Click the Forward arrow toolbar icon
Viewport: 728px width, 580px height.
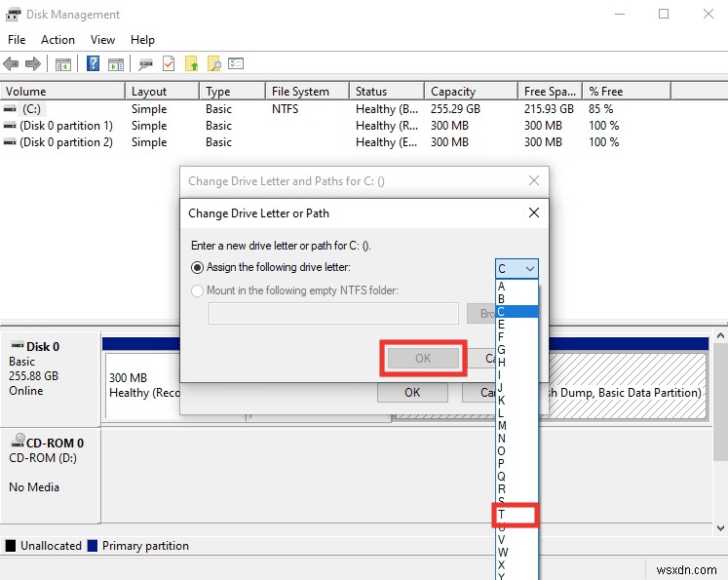click(33, 63)
